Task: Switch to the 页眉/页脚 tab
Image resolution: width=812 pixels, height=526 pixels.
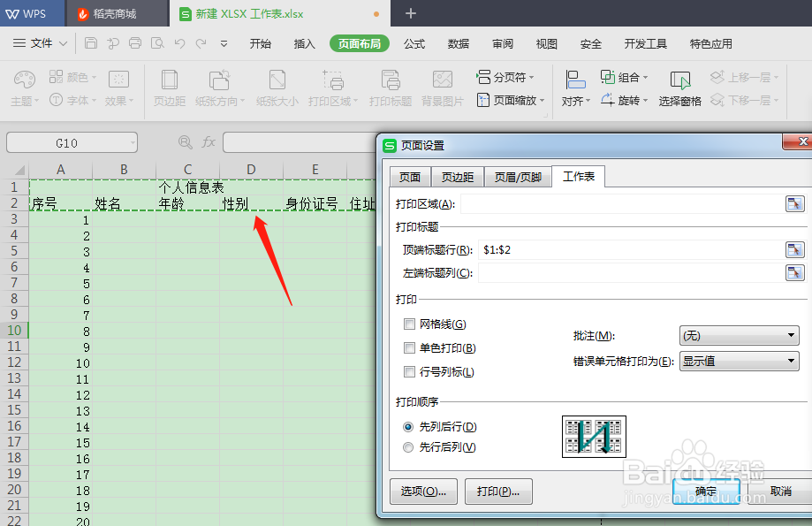Action: pos(519,176)
